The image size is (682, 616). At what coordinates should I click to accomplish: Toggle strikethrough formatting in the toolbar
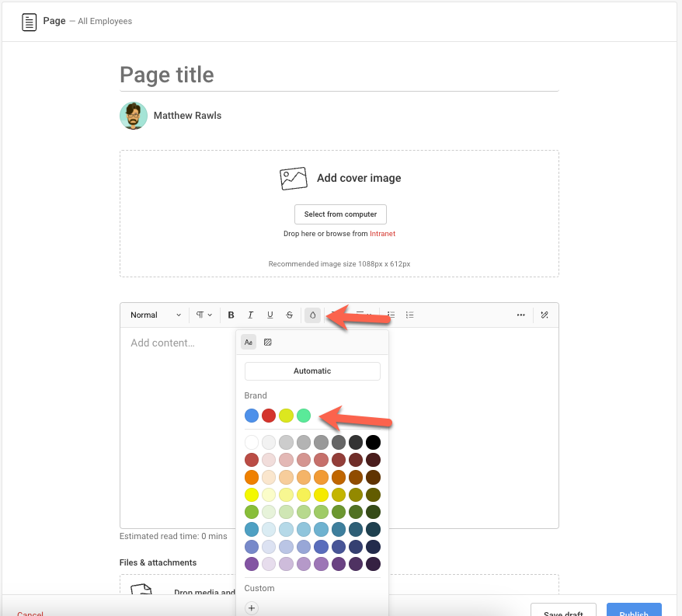click(x=289, y=315)
